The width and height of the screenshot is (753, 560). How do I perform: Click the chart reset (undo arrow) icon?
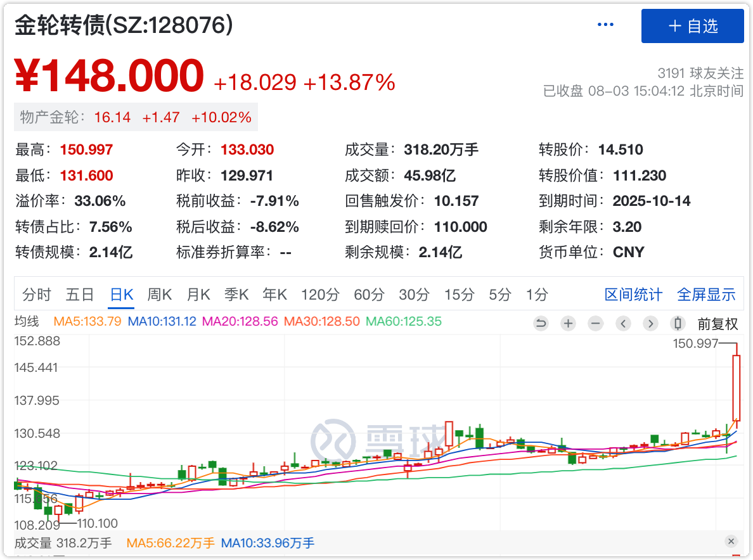541,324
